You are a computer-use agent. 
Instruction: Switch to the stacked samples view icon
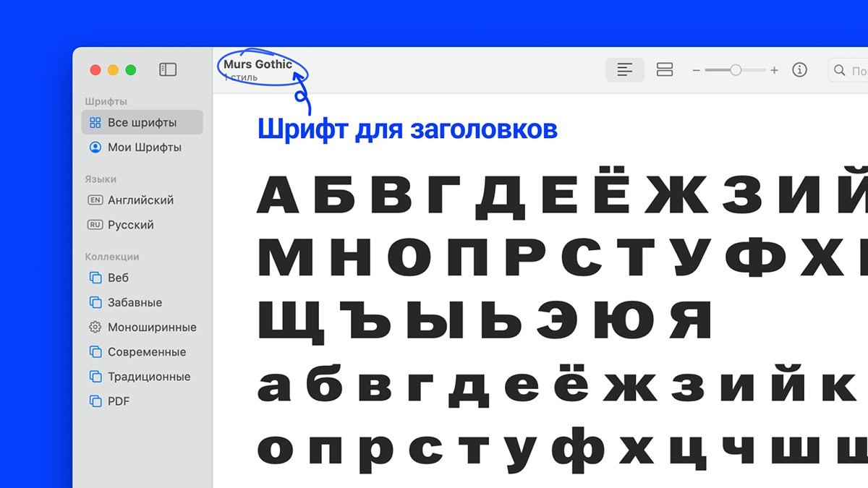(x=664, y=69)
